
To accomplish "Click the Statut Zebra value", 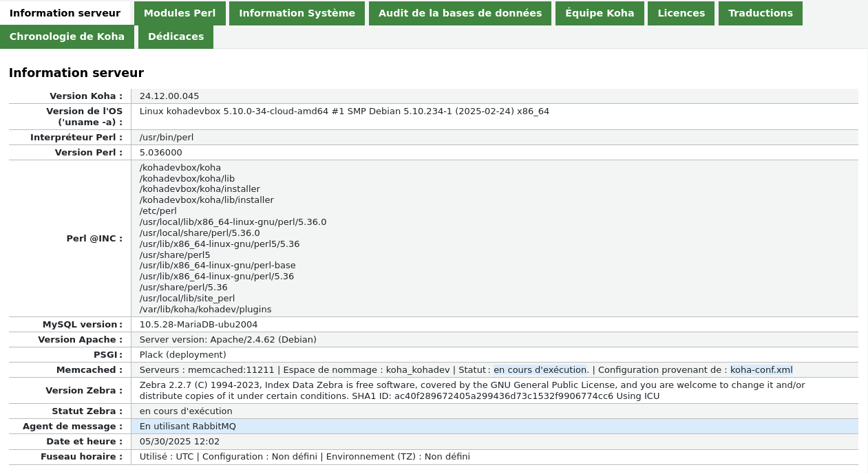I will (186, 411).
